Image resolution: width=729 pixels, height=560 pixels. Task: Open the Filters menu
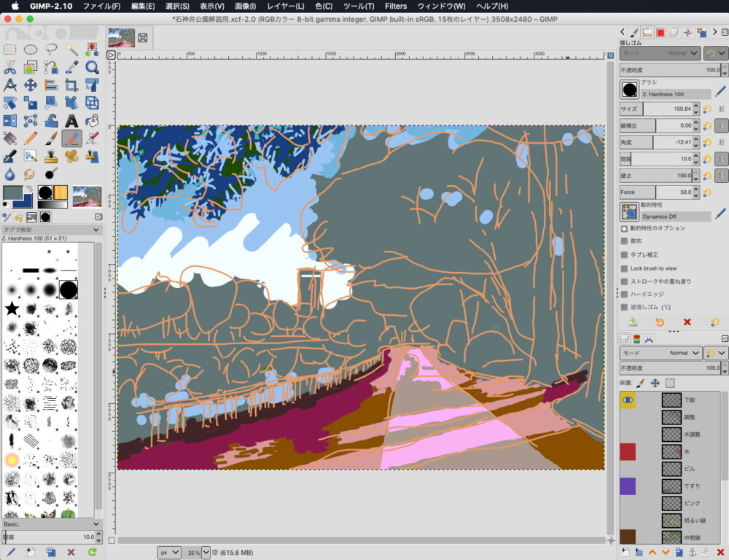pos(396,6)
